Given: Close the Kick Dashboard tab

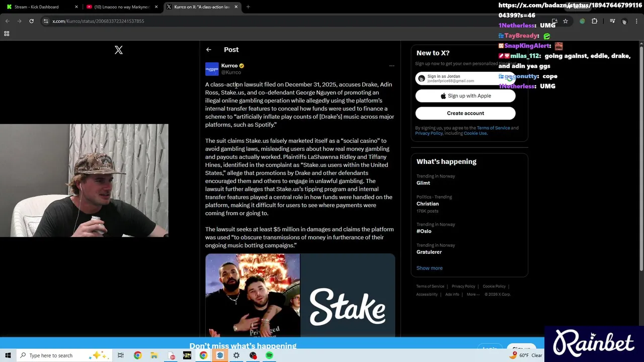Looking at the screenshot, I should (x=76, y=7).
